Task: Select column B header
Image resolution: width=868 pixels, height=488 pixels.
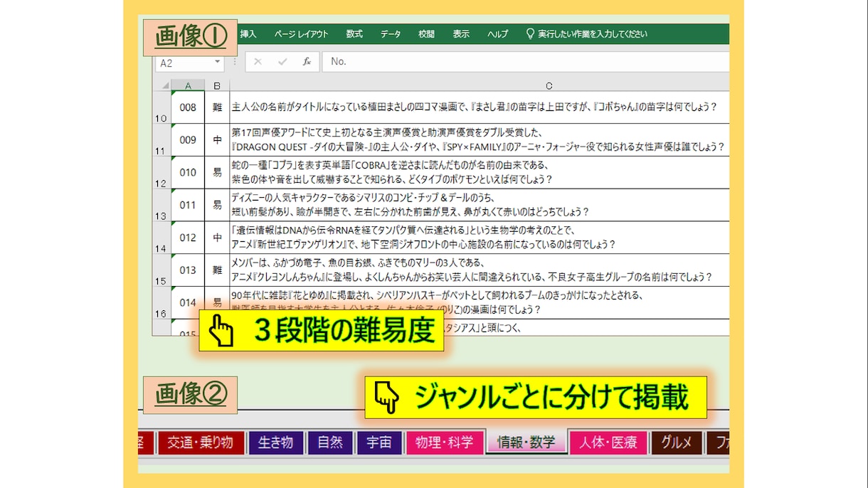Action: [x=217, y=85]
